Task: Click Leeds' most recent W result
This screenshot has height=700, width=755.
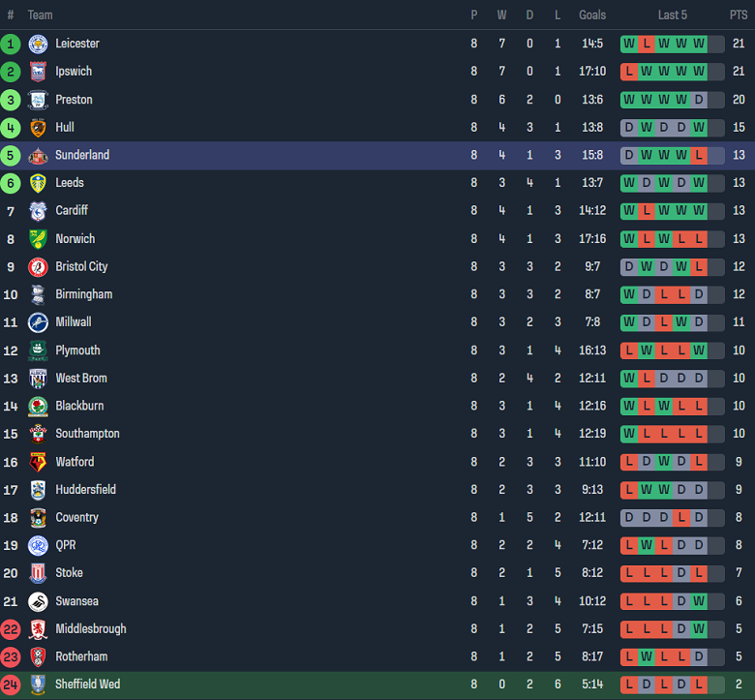Action: pyautogui.click(x=699, y=183)
